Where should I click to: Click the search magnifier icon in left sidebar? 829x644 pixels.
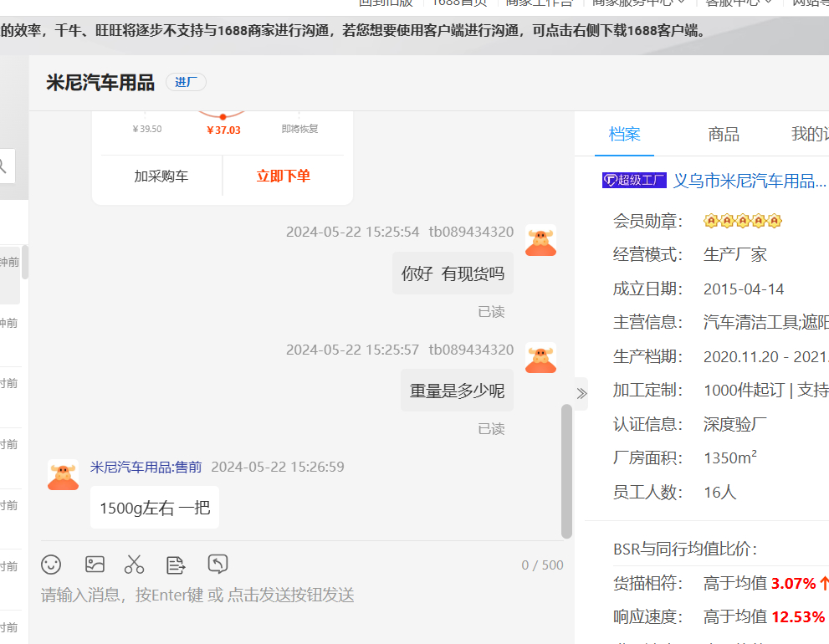point(3,166)
